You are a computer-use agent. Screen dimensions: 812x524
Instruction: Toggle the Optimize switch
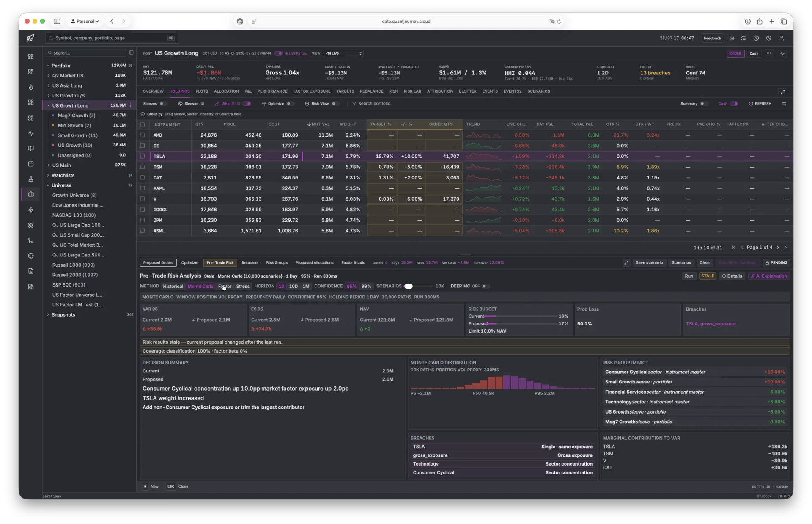[290, 104]
